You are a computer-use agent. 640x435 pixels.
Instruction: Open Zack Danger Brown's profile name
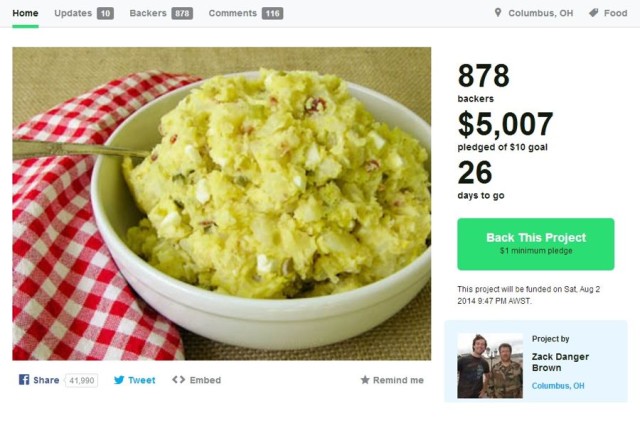pos(560,362)
